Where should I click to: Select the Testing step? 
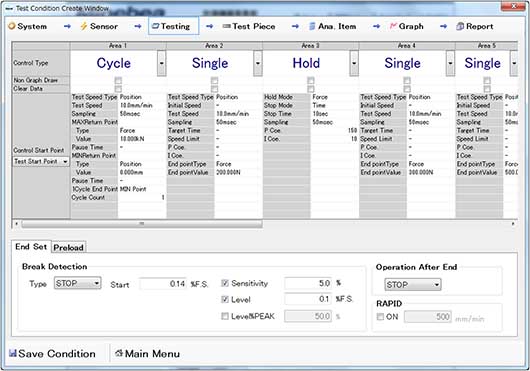pos(173,26)
